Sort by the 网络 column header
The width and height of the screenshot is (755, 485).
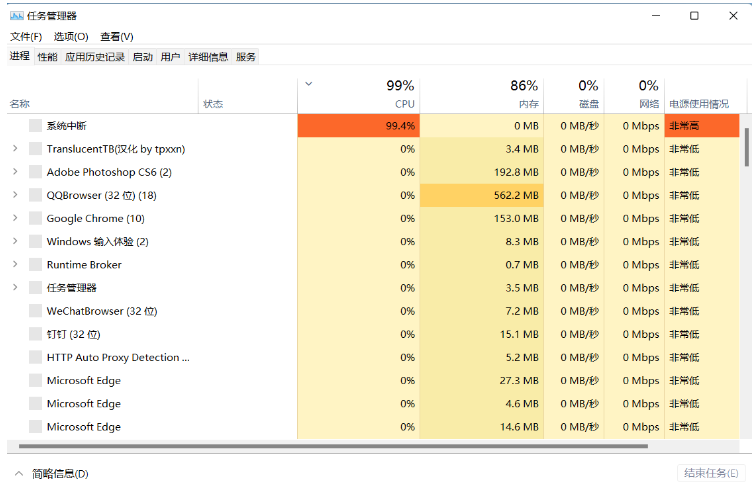pos(634,96)
